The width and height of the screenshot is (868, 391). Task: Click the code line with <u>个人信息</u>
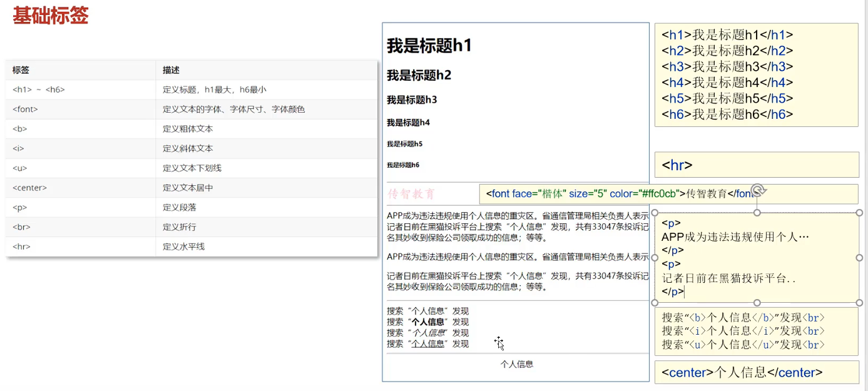[743, 345]
